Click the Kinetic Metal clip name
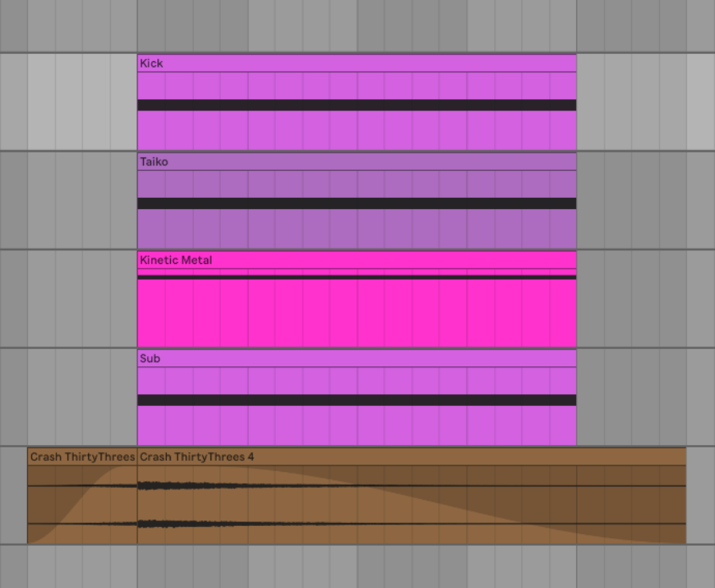 click(176, 260)
